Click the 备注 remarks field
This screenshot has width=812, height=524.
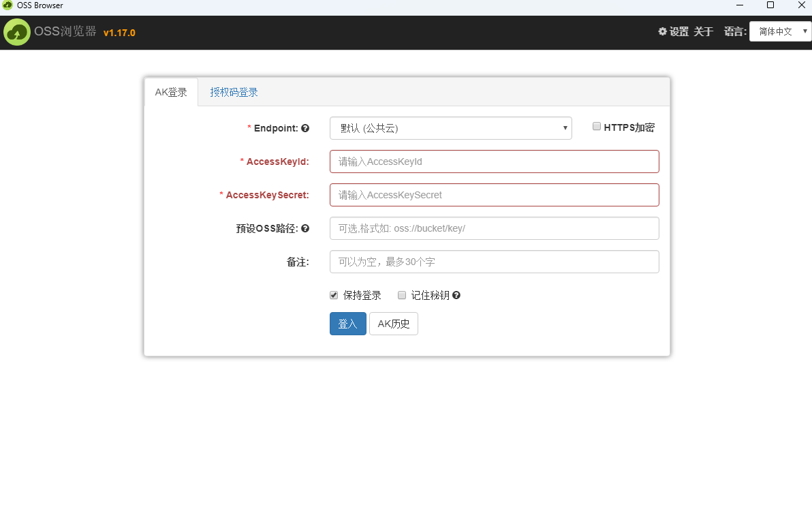[x=494, y=262]
